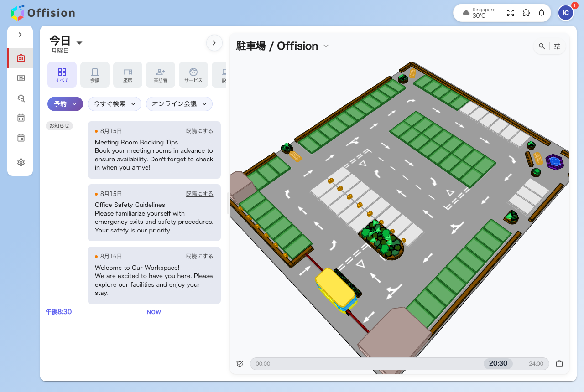The height and width of the screenshot is (392, 584).
Task: Click the briefcase icon beside timeline
Action: [x=559, y=364]
